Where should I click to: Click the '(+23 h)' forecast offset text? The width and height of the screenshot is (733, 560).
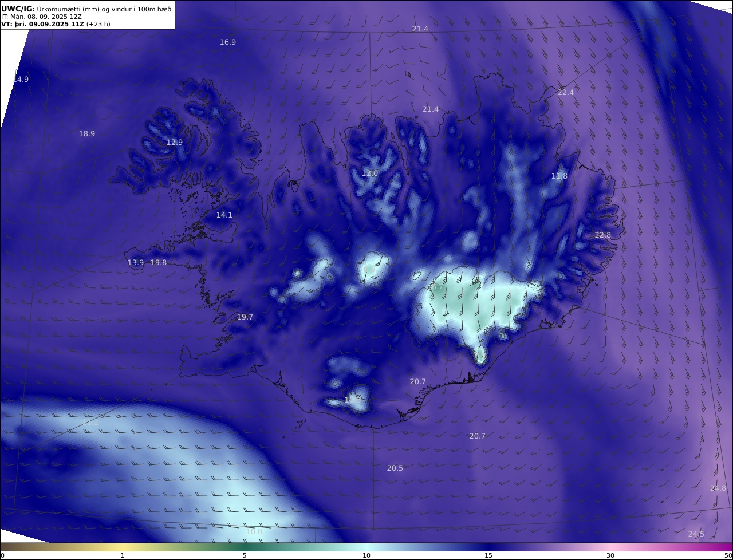pyautogui.click(x=98, y=24)
